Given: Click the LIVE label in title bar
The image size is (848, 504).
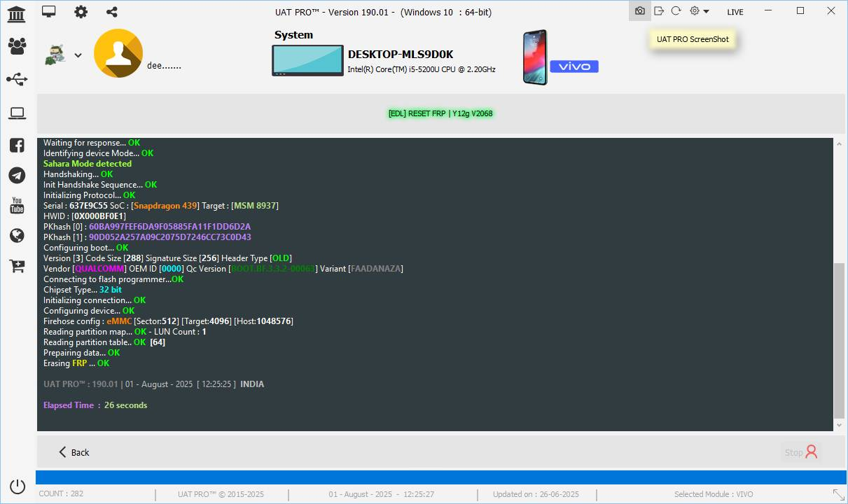Looking at the screenshot, I should coord(735,12).
